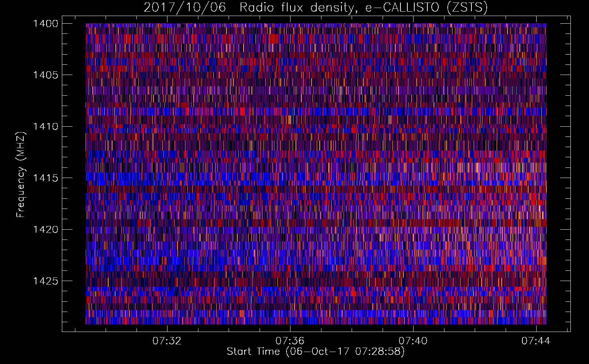Click the 07:40 time tick label

[x=413, y=341]
